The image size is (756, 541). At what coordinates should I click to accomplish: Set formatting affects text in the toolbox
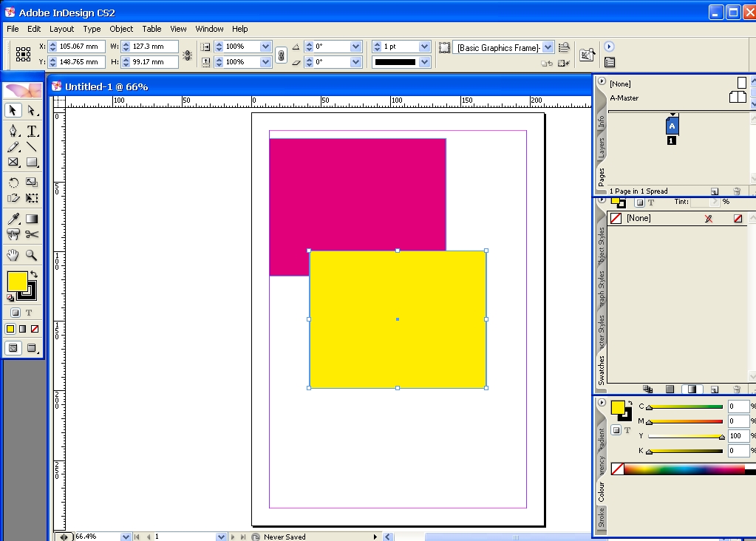point(29,313)
